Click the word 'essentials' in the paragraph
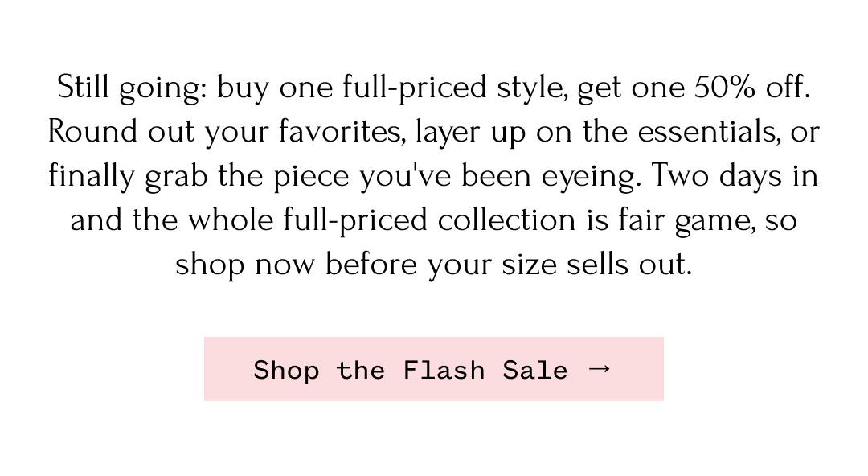Viewport: 868px width, 476px height. point(707,131)
